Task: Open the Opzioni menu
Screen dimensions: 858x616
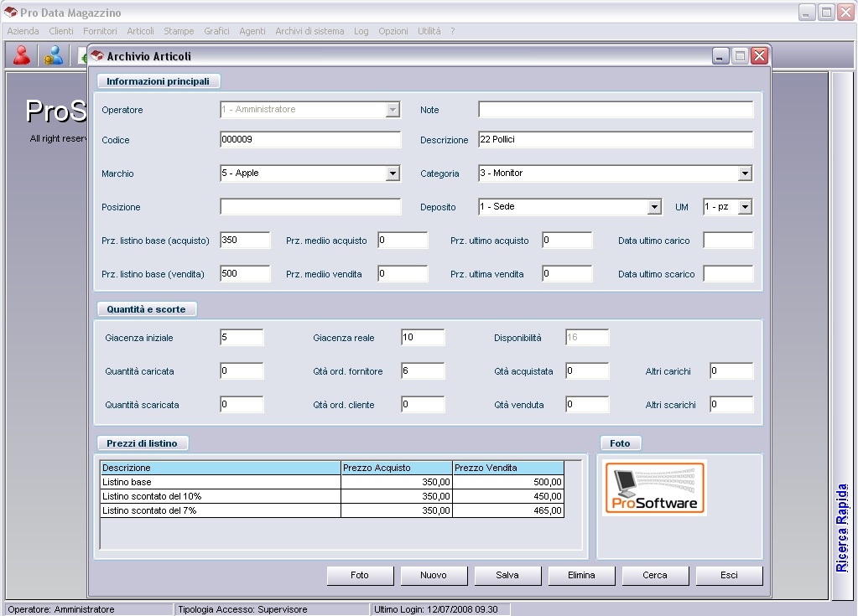Action: click(x=393, y=30)
